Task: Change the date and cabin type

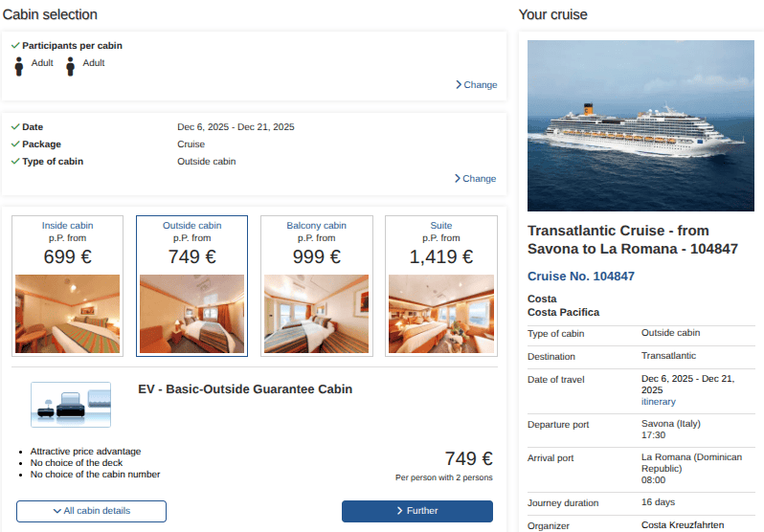Action: [476, 179]
